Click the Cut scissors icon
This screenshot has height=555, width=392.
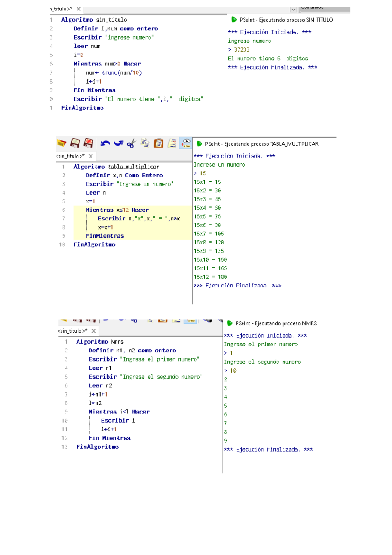[x=131, y=143]
